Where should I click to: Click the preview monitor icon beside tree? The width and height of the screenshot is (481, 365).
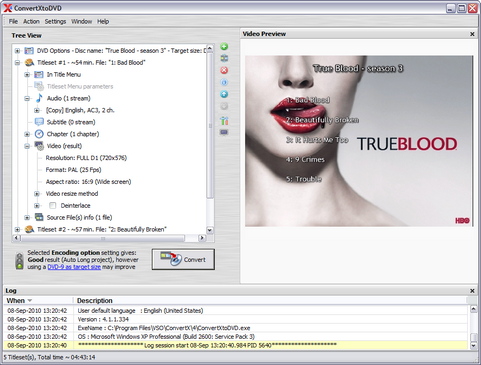pyautogui.click(x=224, y=132)
